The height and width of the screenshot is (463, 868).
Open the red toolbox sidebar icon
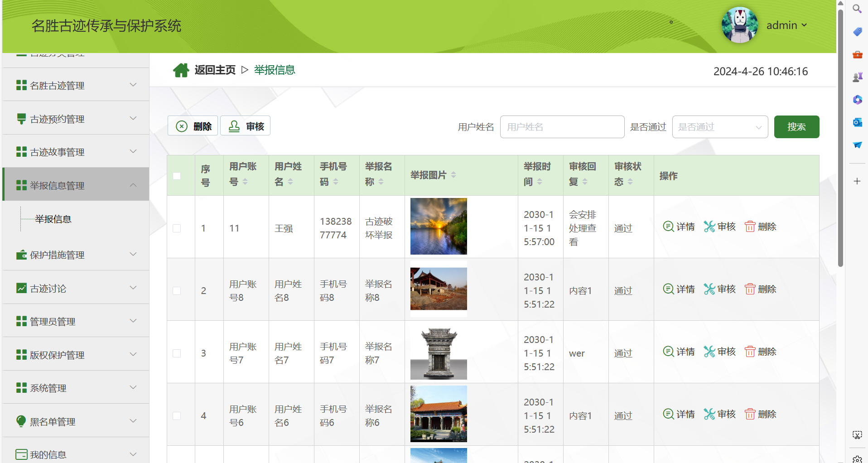tap(857, 54)
